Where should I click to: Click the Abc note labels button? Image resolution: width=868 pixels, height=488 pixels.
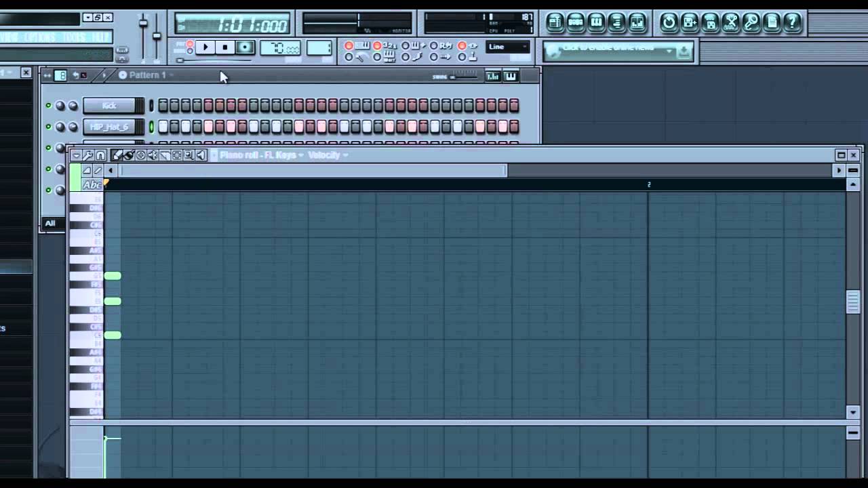click(x=92, y=184)
